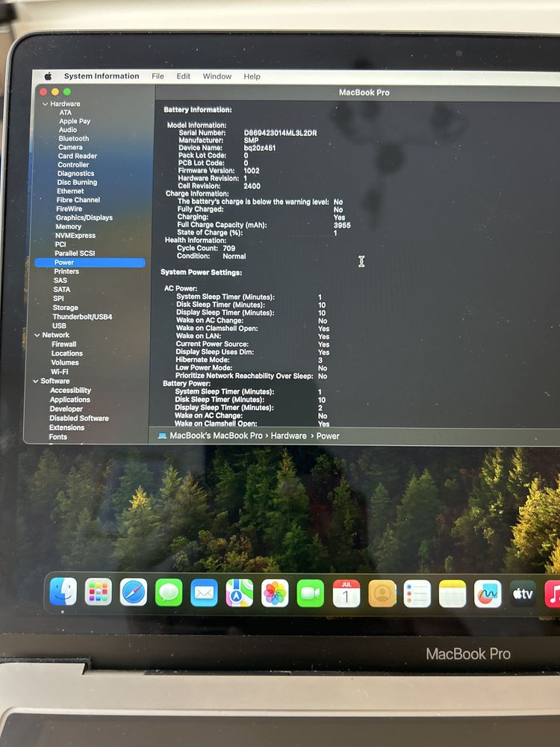This screenshot has height=747, width=560.
Task: Open Finder from the Dock
Action: (63, 592)
